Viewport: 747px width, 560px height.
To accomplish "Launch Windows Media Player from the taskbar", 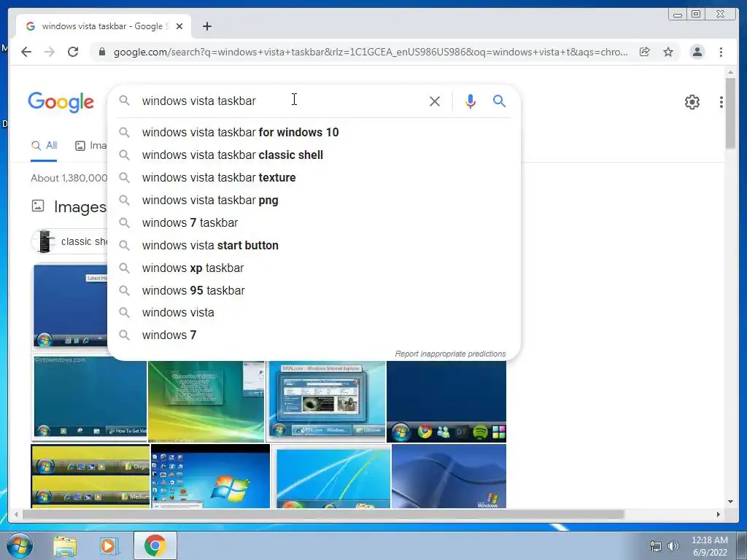I will 109,546.
